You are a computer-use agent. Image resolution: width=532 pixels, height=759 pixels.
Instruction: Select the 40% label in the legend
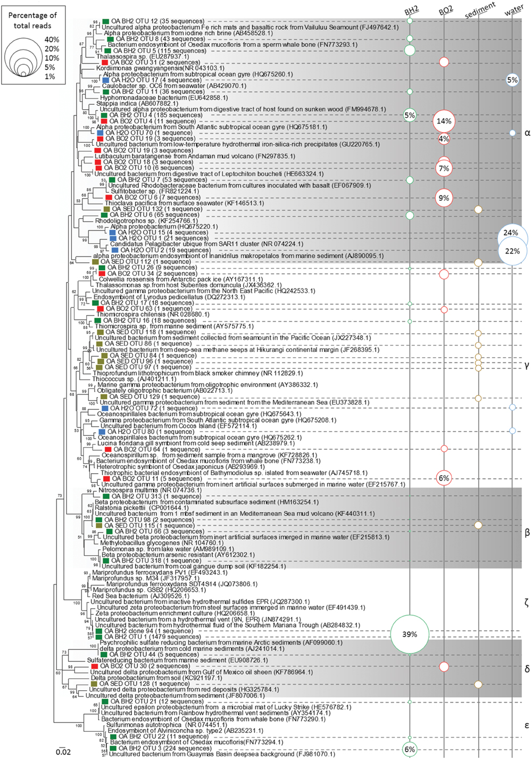point(52,40)
